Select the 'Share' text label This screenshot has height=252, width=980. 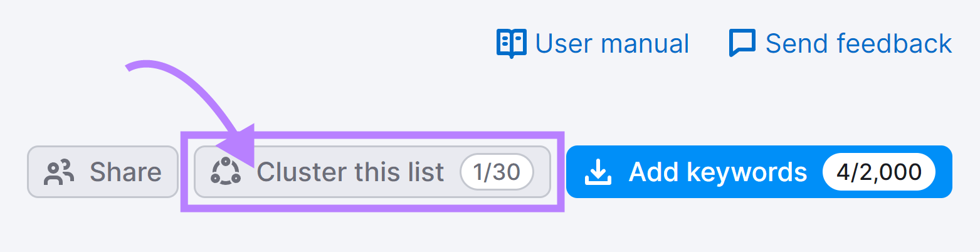tap(125, 172)
